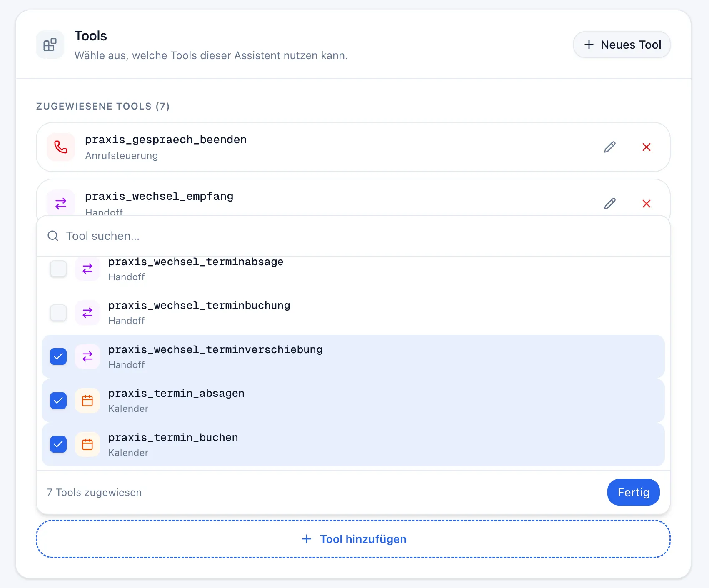Uncheck the praxis_termin_absagen checkbox
This screenshot has width=709, height=588.
(58, 401)
